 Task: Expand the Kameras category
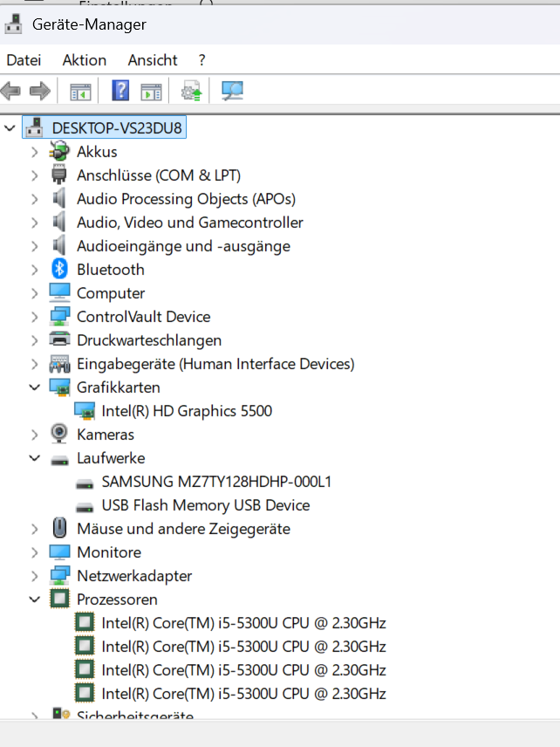coord(34,435)
